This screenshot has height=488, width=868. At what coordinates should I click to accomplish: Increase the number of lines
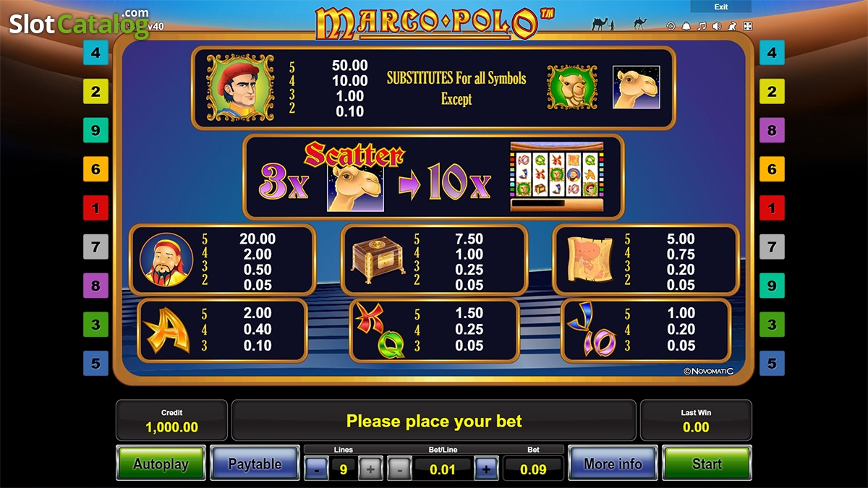tap(370, 469)
